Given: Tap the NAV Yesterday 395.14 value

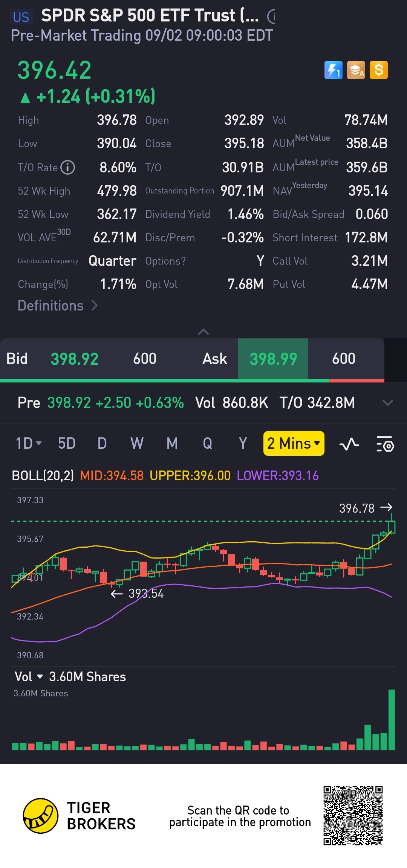Looking at the screenshot, I should point(368,191).
